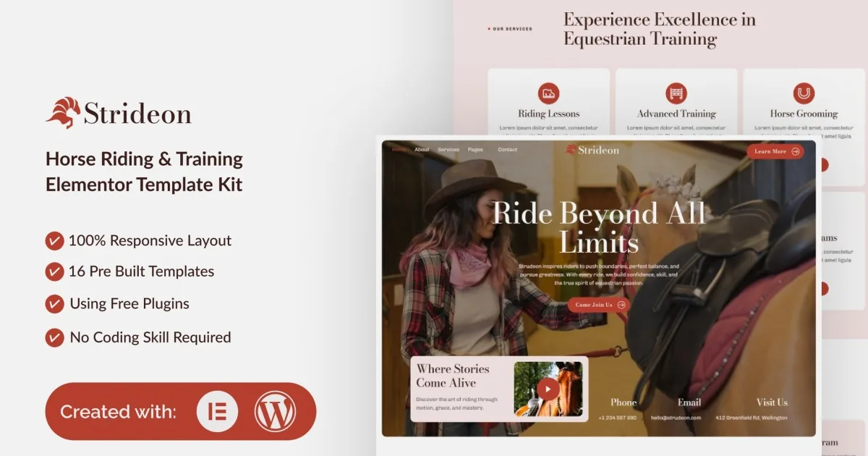
Task: Click the address 412 Greenfield Rd, Wellington
Action: (x=752, y=418)
